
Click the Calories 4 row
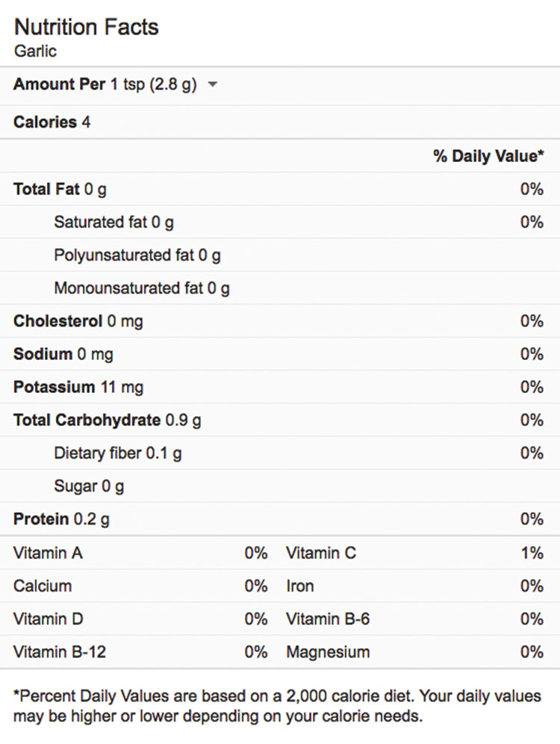coord(52,122)
